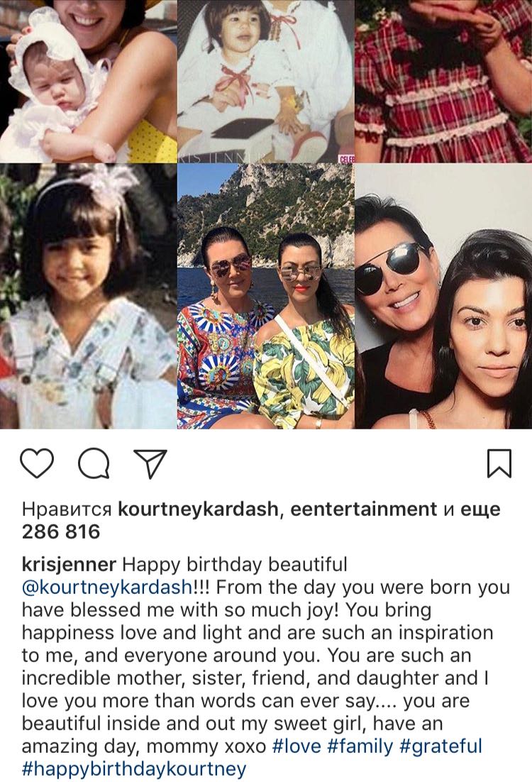This screenshot has height=782, width=532.
Task: Open eentertainment profile from likes
Action: (x=363, y=510)
